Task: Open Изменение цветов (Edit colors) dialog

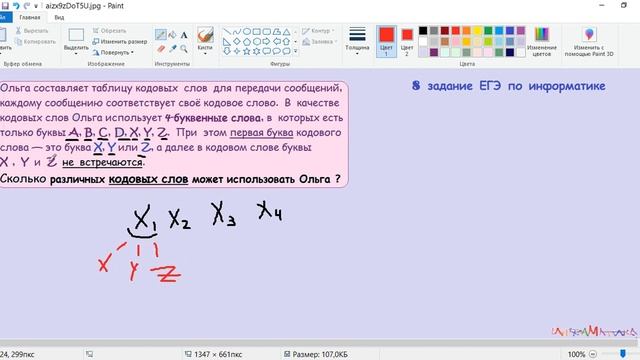Action: click(541, 41)
